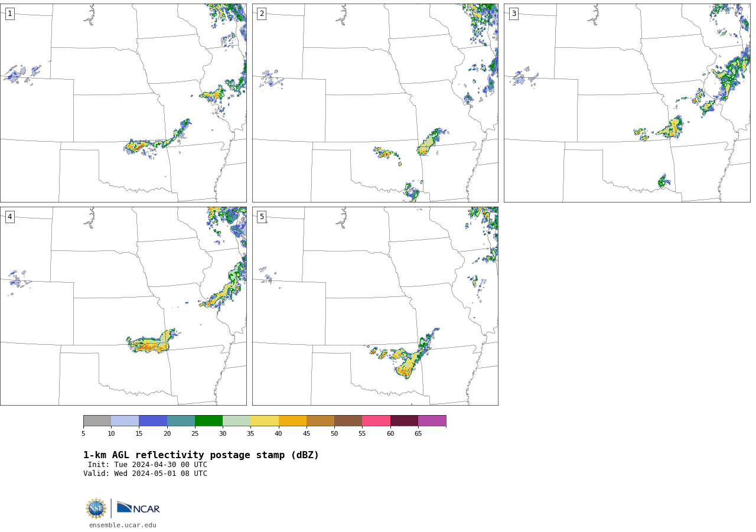
Task: Click the Init: Tue 2024-04-30 00 UTC text
Action: coord(148,465)
